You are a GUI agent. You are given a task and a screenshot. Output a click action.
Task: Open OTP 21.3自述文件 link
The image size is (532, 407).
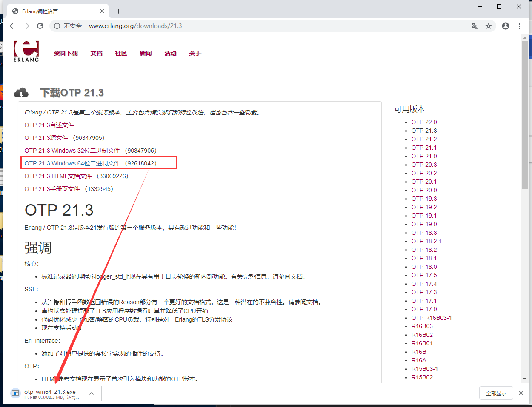[49, 125]
